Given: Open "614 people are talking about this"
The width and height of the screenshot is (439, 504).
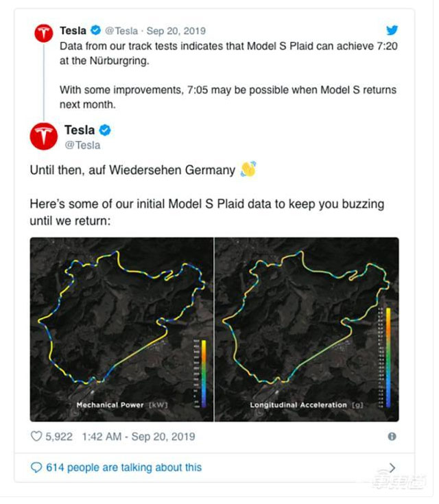Looking at the screenshot, I should click(x=123, y=467).
